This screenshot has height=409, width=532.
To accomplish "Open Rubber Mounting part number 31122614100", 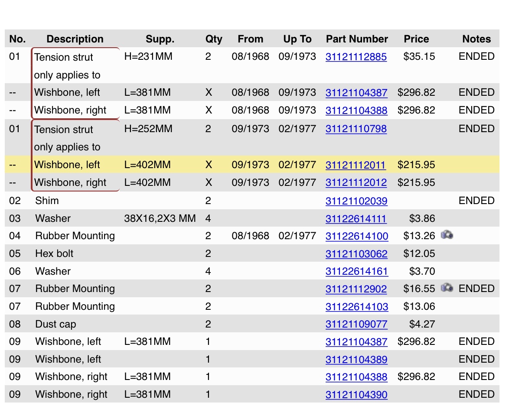I will [x=357, y=236].
